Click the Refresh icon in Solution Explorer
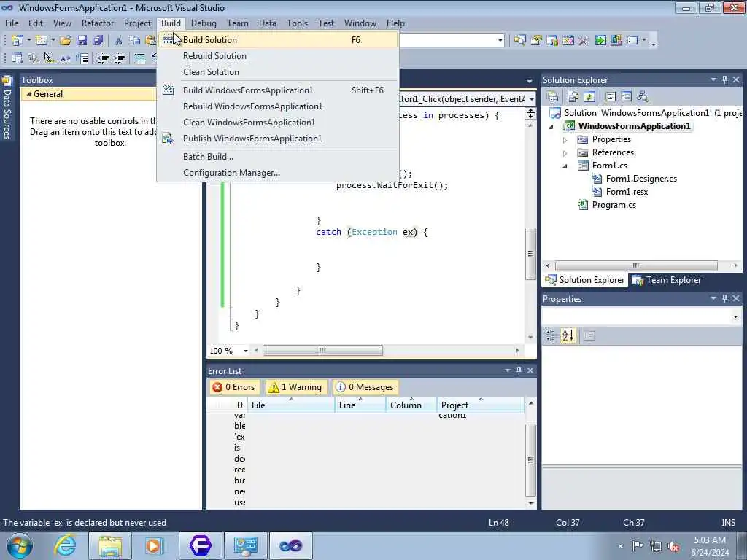Viewport: 747px width, 560px height. click(x=589, y=97)
